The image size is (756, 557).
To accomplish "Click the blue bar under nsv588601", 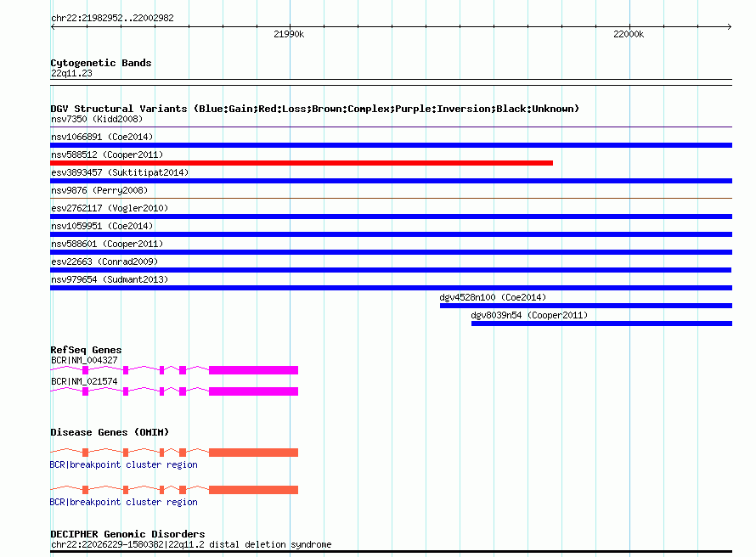I will point(391,252).
